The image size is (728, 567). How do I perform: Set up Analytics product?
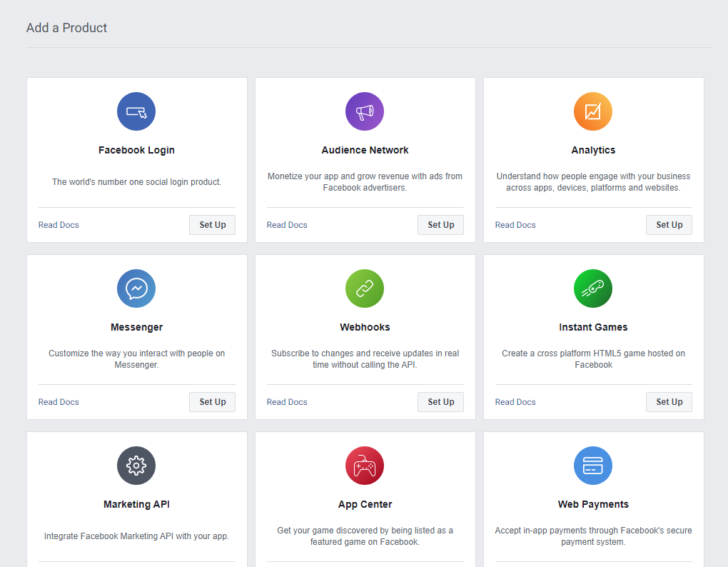(669, 225)
